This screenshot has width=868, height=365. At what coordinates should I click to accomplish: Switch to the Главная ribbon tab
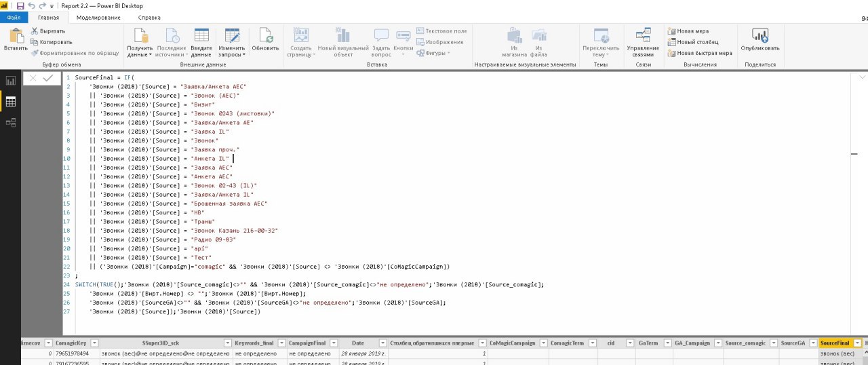click(48, 18)
